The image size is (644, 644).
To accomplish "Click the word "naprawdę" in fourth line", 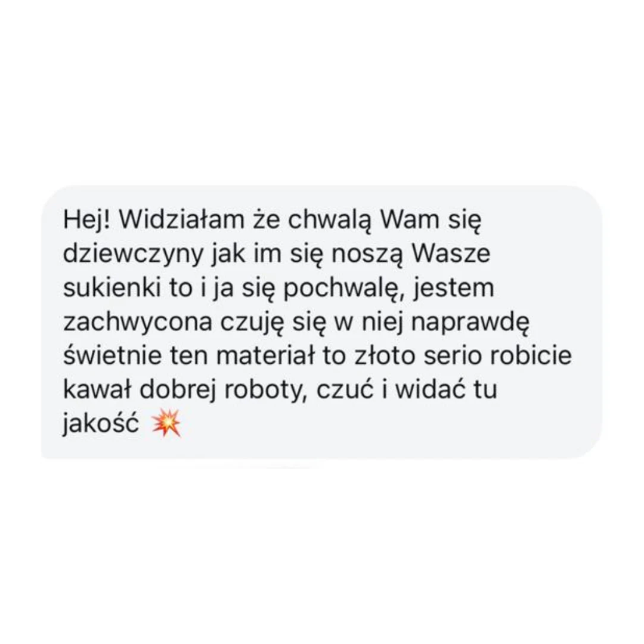I will tap(470, 324).
